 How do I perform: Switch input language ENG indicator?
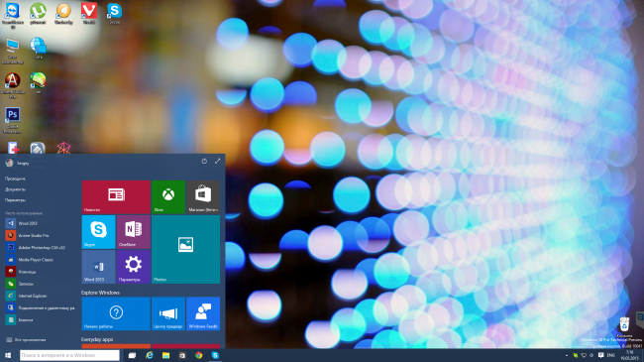tap(610, 355)
